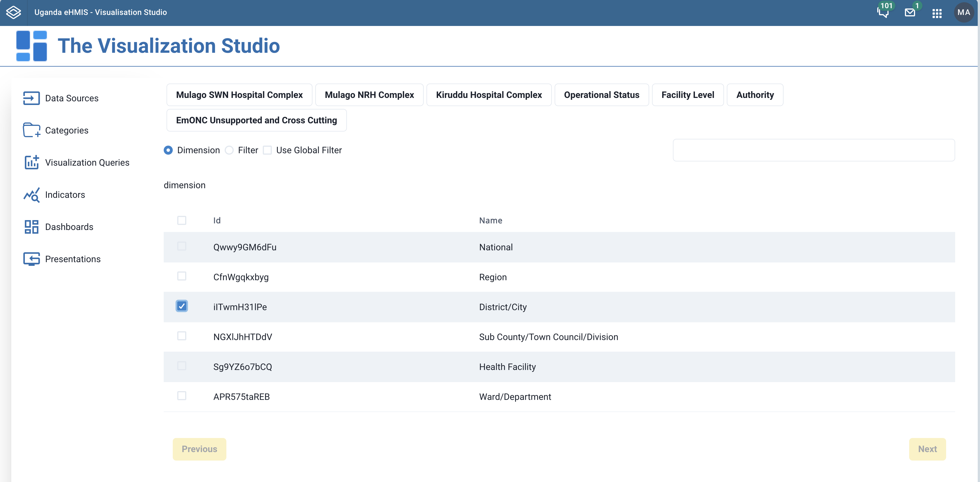Viewport: 980px width, 482px height.
Task: Check the Health Facility row checkbox
Action: pyautogui.click(x=182, y=366)
